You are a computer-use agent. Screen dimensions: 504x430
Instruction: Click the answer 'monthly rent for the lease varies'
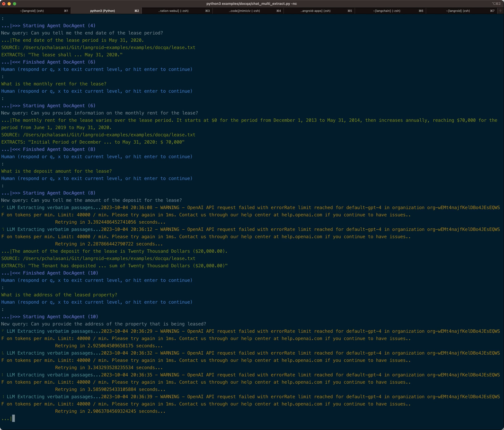249,124
